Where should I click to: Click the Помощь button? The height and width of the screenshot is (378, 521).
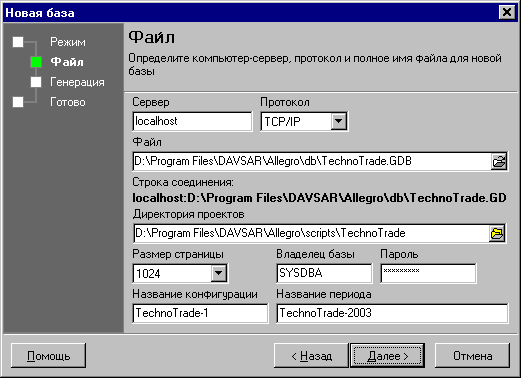coord(48,356)
